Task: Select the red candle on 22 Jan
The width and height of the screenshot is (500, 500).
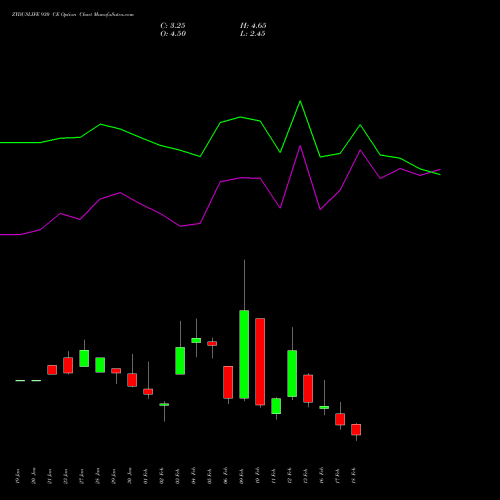Action: tap(68, 365)
